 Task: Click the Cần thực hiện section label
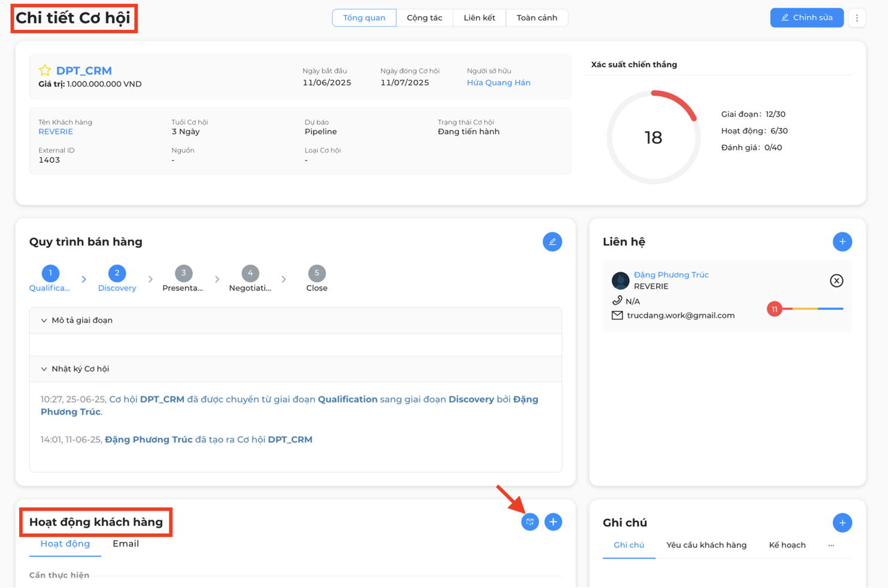point(59,575)
